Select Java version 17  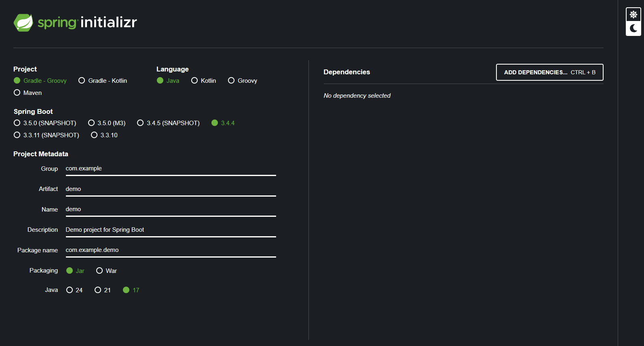131,290
